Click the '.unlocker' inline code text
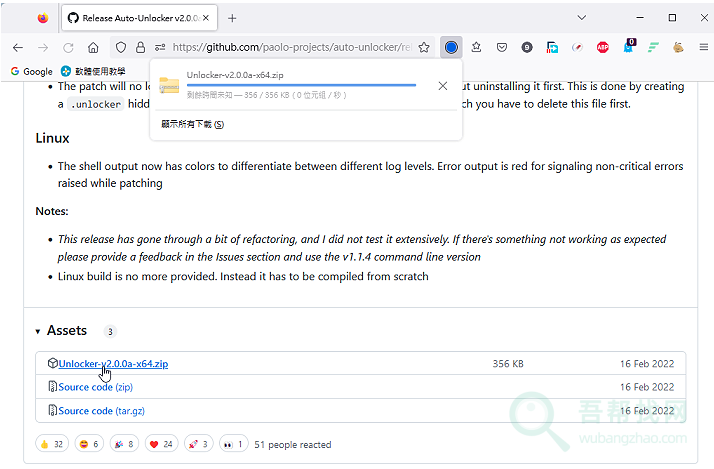 click(96, 104)
